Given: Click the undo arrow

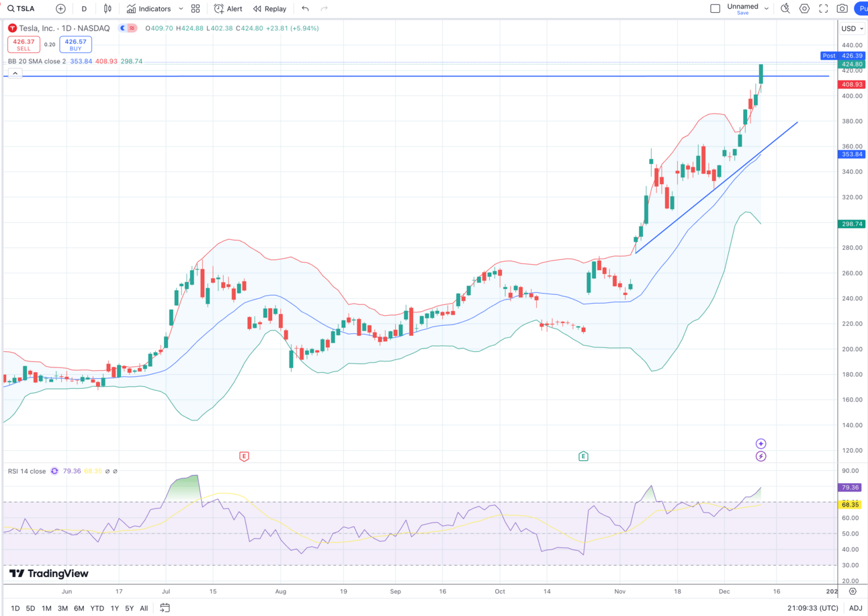Looking at the screenshot, I should tap(306, 9).
